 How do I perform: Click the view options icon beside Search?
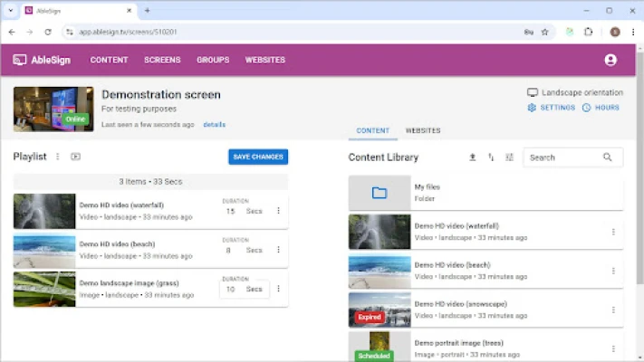509,157
